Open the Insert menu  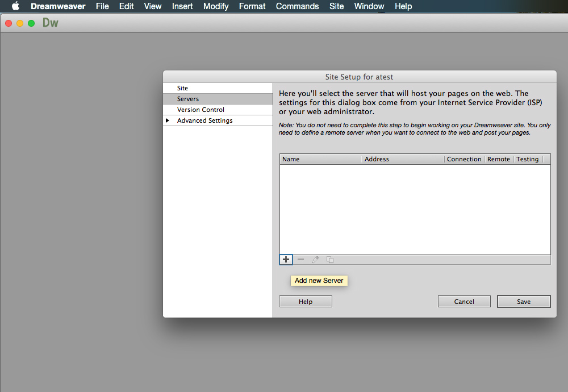coord(182,6)
